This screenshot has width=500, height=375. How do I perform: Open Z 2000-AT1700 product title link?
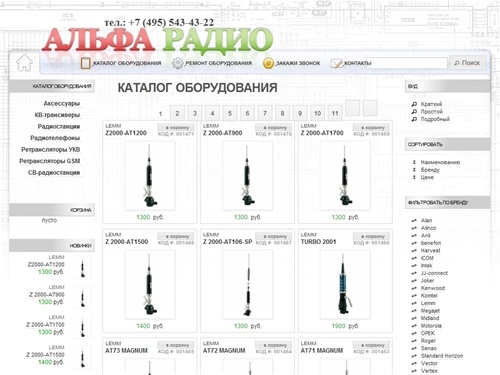pyautogui.click(x=322, y=133)
